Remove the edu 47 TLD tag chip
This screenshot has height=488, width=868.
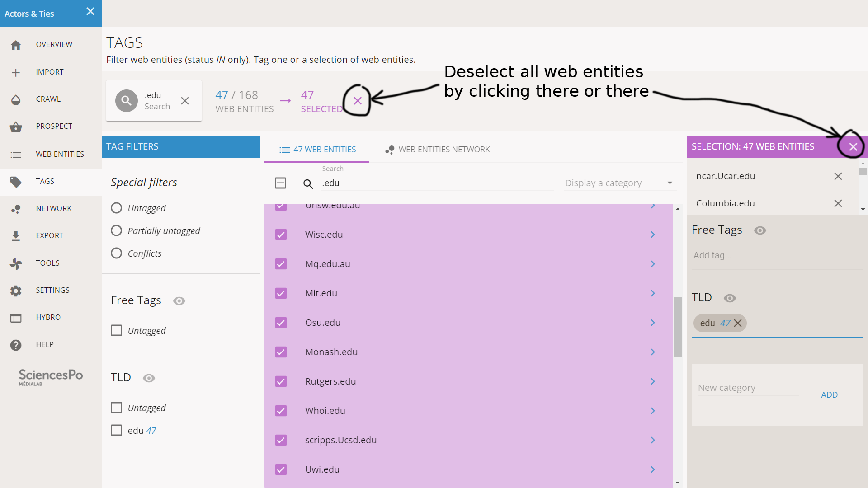pos(738,323)
